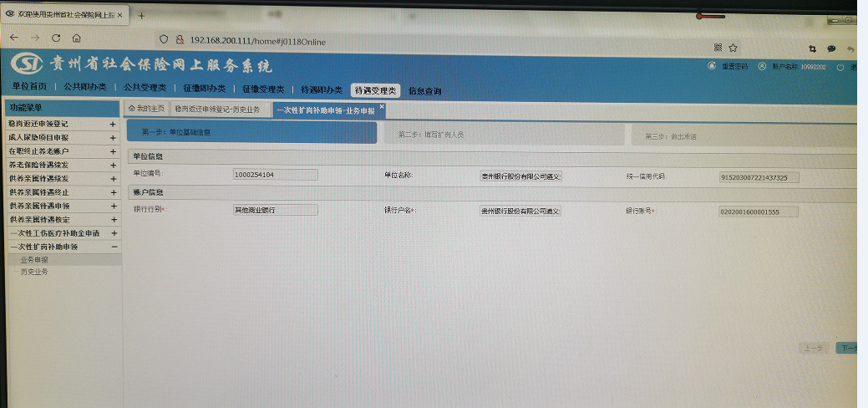Expand the 养老保险待遇续发 menu section
This screenshot has width=868, height=408.
(x=113, y=165)
